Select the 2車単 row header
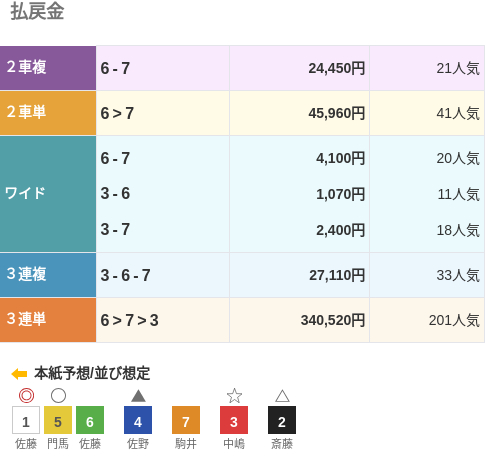 [48, 113]
